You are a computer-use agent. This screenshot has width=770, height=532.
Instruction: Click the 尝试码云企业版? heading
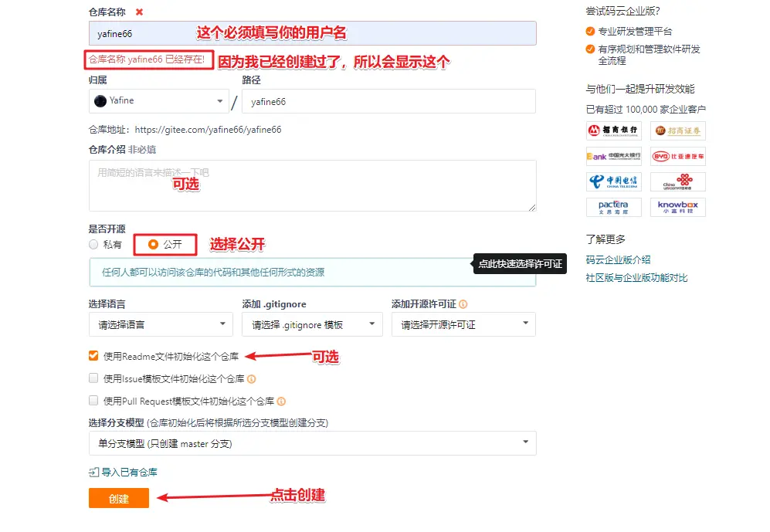[622, 12]
